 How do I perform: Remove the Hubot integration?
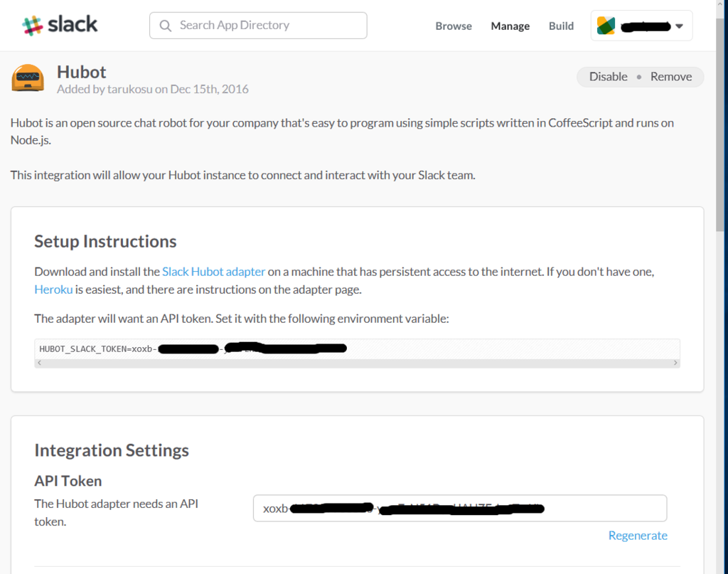[x=671, y=77]
